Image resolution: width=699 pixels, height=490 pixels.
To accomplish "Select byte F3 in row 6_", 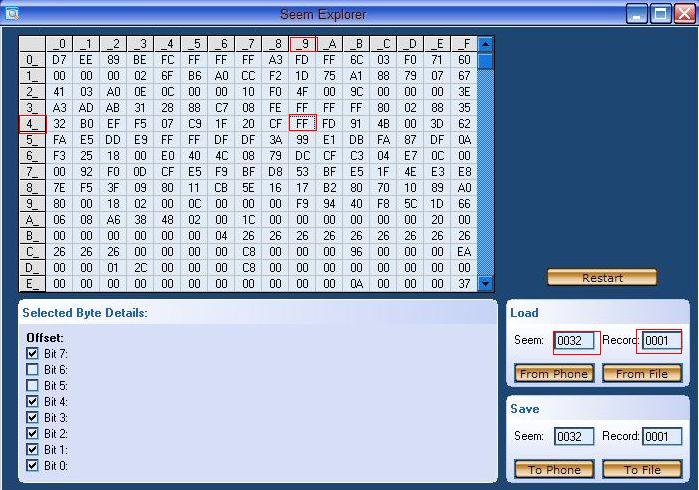I will click(59, 156).
